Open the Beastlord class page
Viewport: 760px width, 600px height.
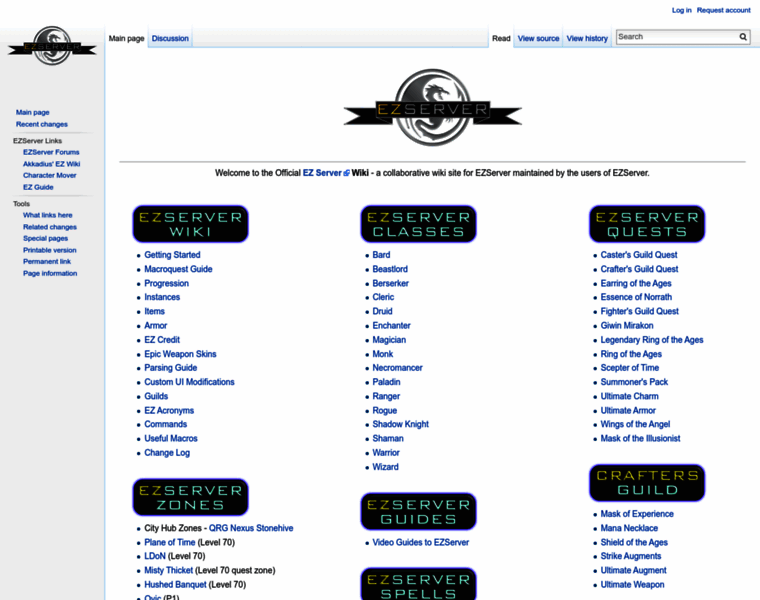390,269
